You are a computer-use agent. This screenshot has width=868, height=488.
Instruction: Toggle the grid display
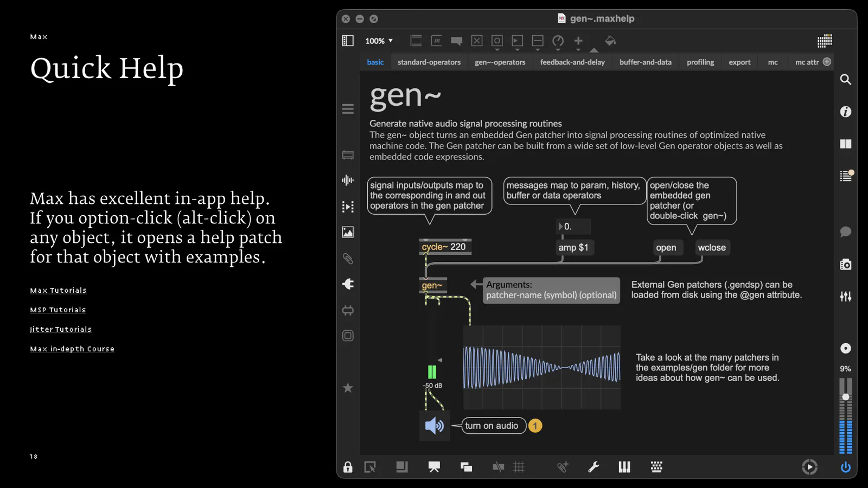[519, 467]
